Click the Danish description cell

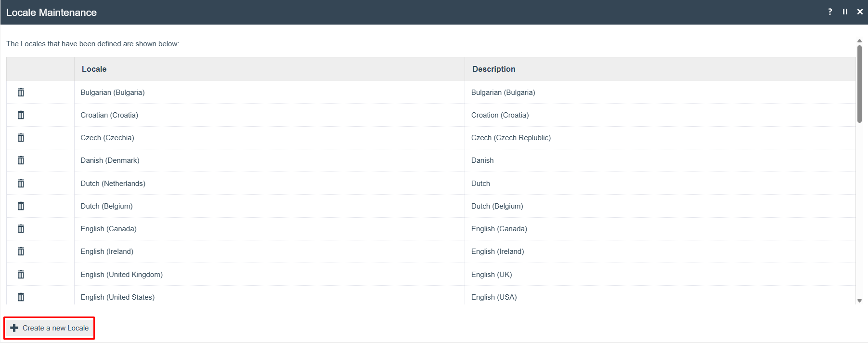pyautogui.click(x=660, y=160)
